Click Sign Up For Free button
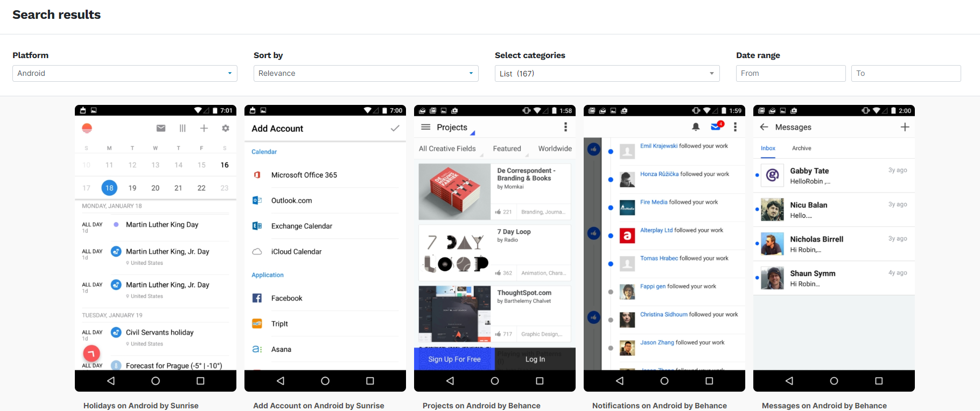 click(x=454, y=359)
